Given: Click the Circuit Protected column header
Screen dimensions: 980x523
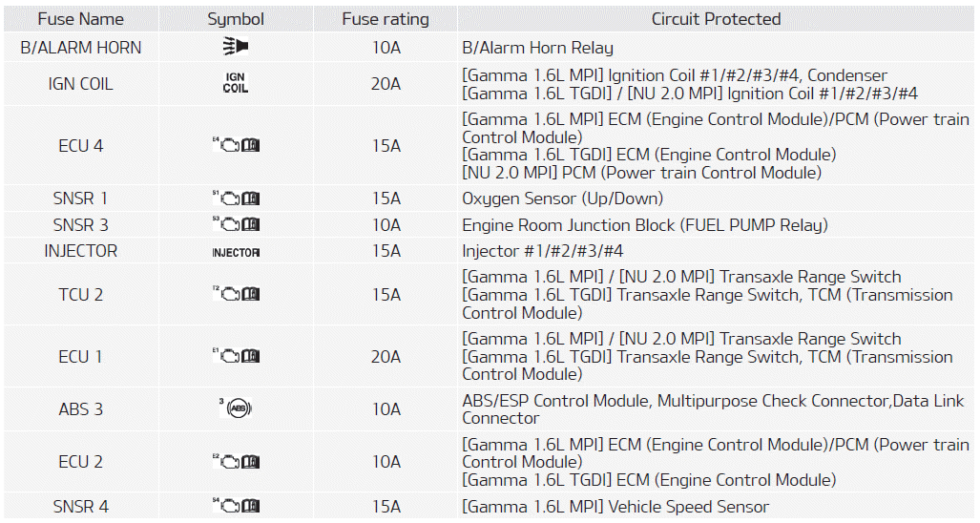Looking at the screenshot, I should [716, 19].
